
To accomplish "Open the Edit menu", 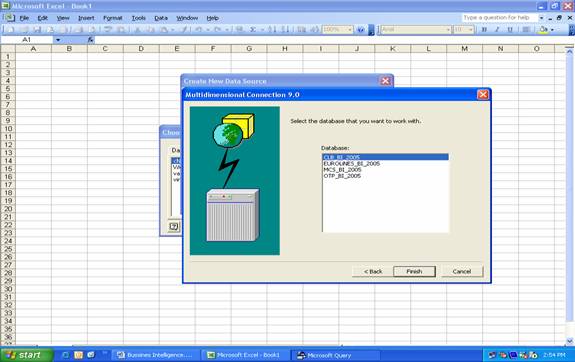I will pyautogui.click(x=43, y=18).
